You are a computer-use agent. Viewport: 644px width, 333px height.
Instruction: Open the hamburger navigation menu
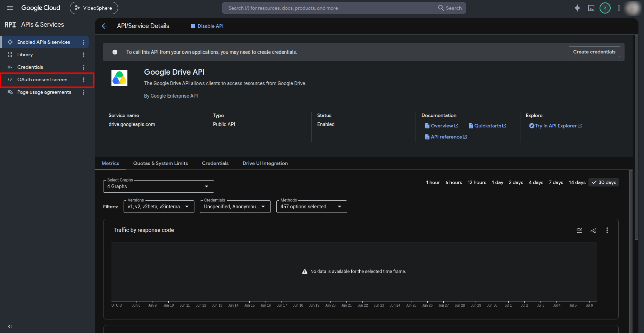pyautogui.click(x=10, y=8)
